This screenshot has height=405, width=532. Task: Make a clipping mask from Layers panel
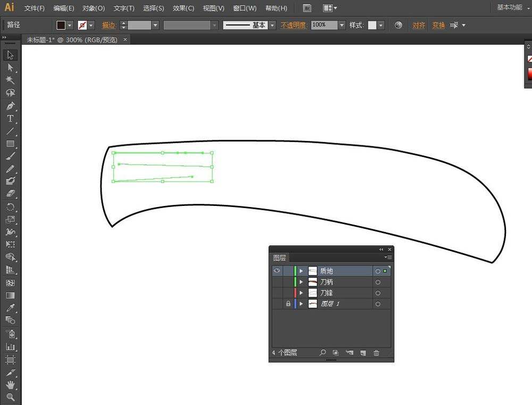(336, 353)
